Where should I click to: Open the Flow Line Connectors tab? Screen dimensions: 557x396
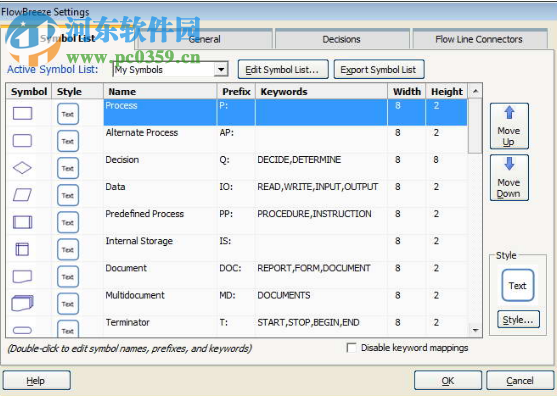[x=479, y=39]
